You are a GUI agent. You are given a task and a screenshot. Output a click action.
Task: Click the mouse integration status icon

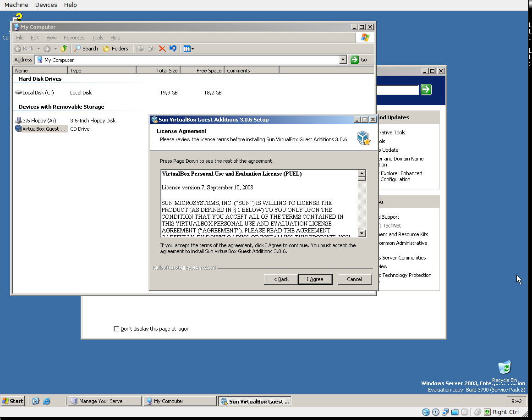coord(478,412)
